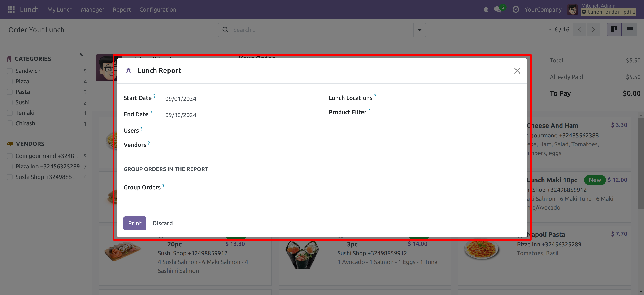The width and height of the screenshot is (644, 295).
Task: Click the debug bug icon in navbar
Action: [486, 9]
